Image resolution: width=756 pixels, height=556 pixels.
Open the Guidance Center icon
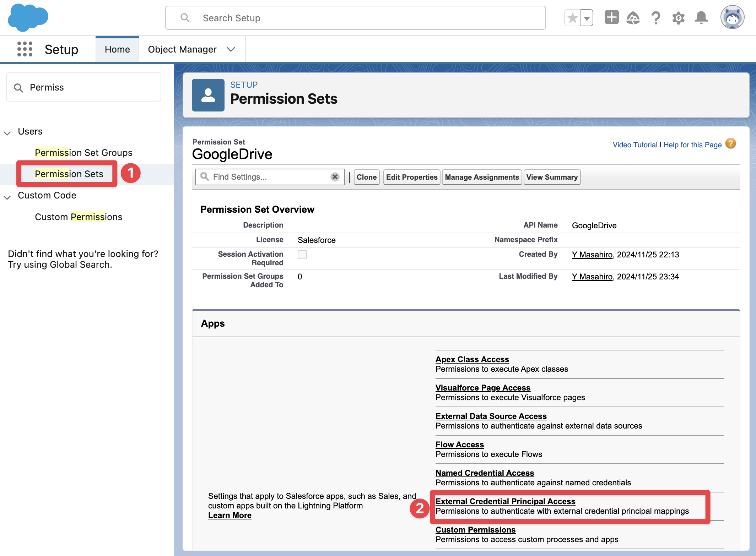pos(633,17)
